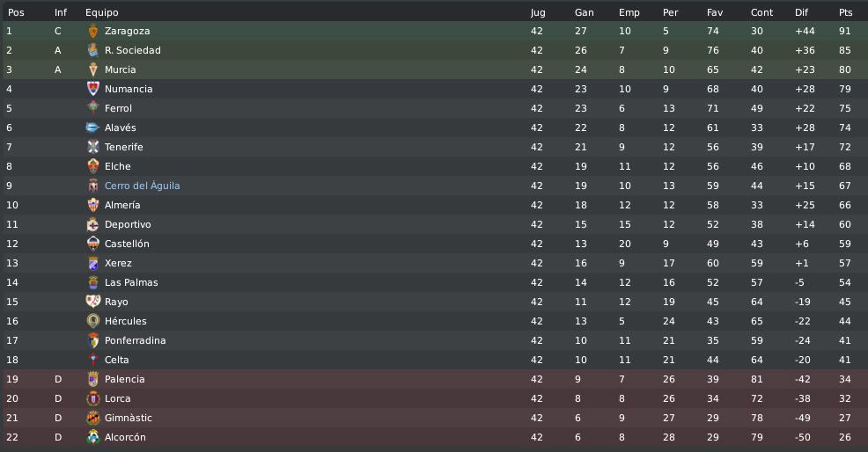Image resolution: width=868 pixels, height=452 pixels.
Task: Sort standings by Dif column header
Action: 801,12
